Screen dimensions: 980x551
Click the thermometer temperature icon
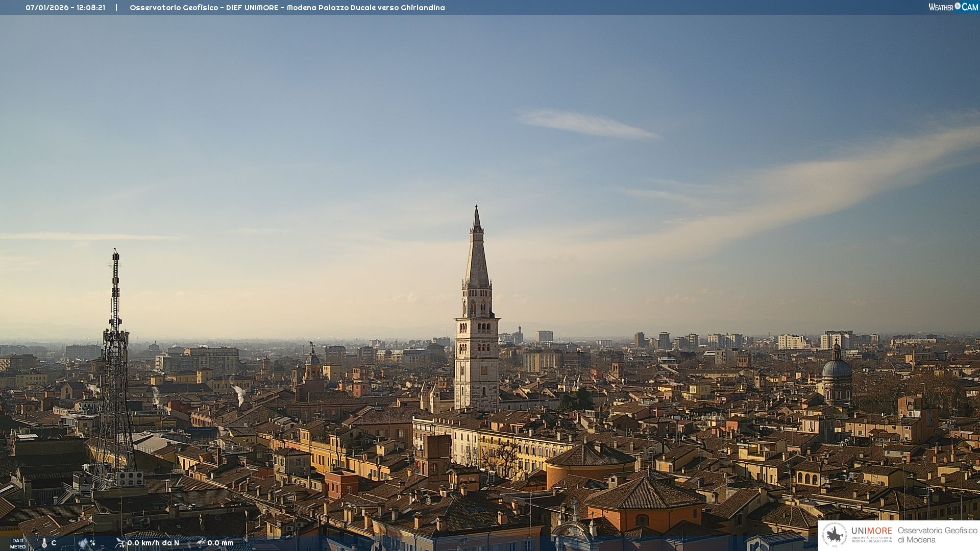(x=44, y=543)
